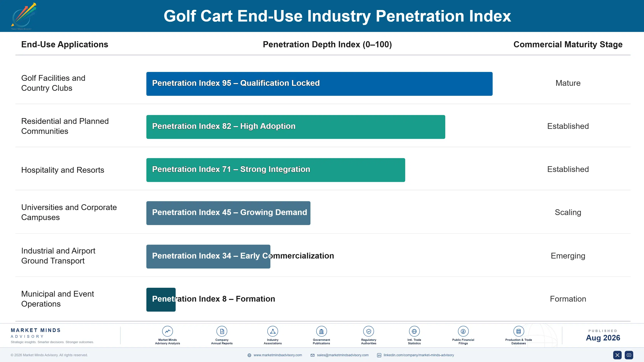Click the 'Universities and Corporate Campuses' label
644x362 pixels.
tap(69, 212)
